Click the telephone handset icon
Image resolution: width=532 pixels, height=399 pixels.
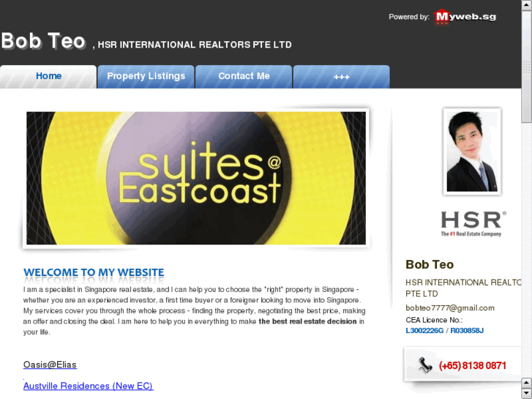pyautogui.click(x=424, y=365)
